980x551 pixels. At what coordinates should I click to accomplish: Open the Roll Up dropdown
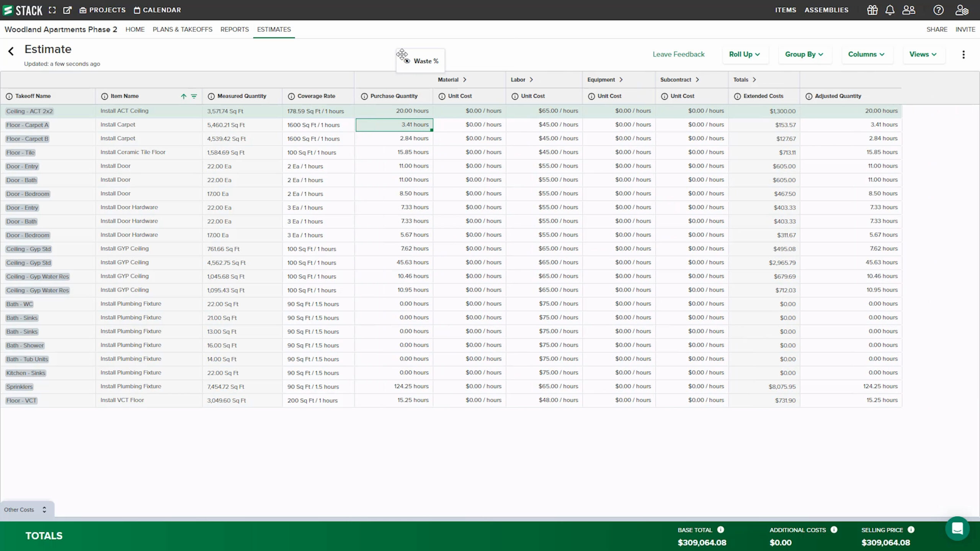[x=744, y=54]
